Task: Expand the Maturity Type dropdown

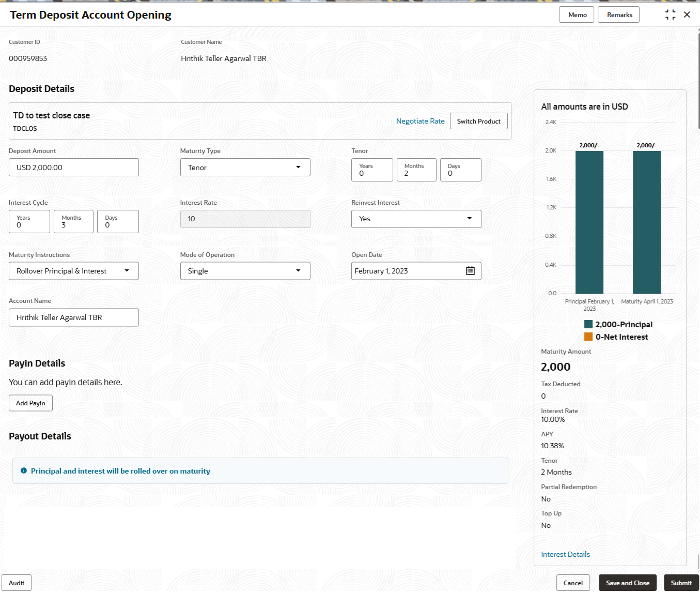Action: (298, 168)
